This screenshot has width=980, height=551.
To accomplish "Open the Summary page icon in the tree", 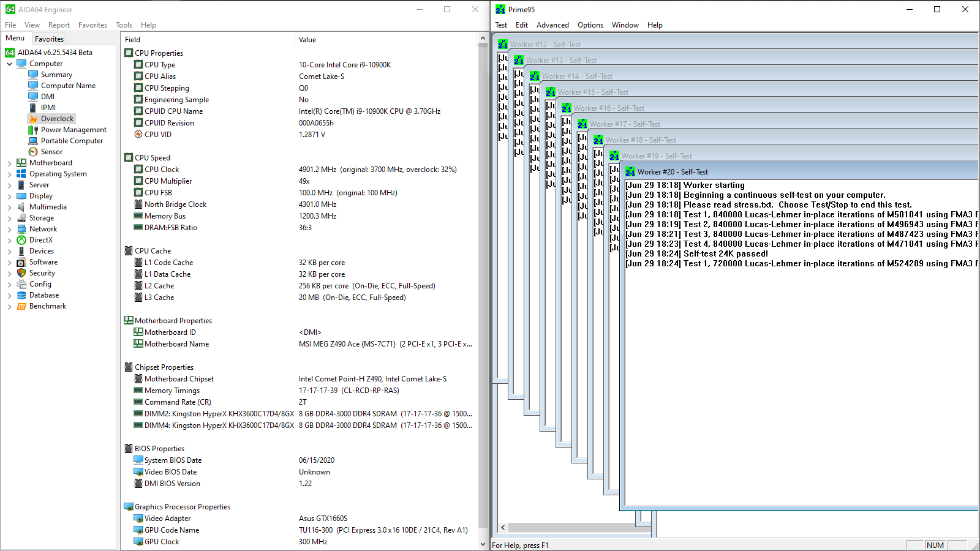I will pos(33,75).
